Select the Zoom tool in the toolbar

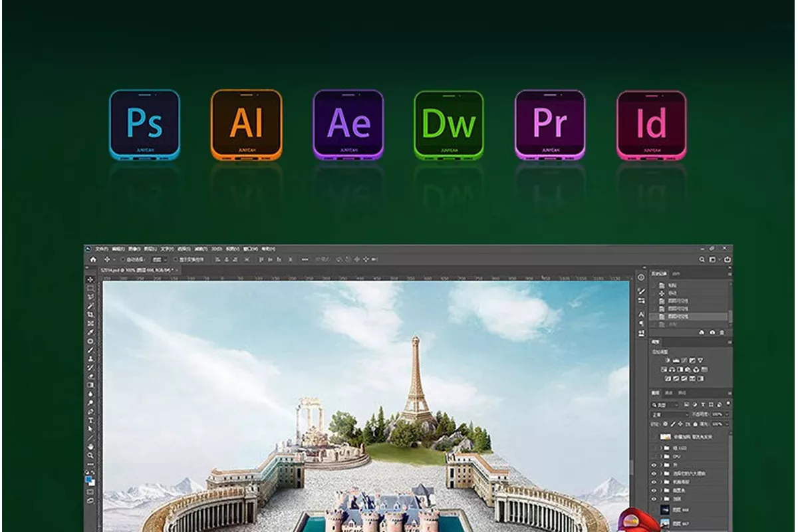[x=91, y=456]
